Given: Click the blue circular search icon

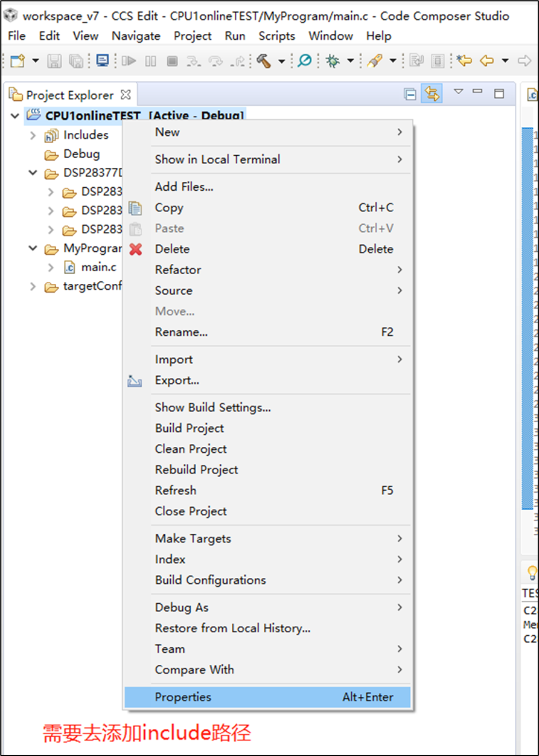Looking at the screenshot, I should (305, 61).
